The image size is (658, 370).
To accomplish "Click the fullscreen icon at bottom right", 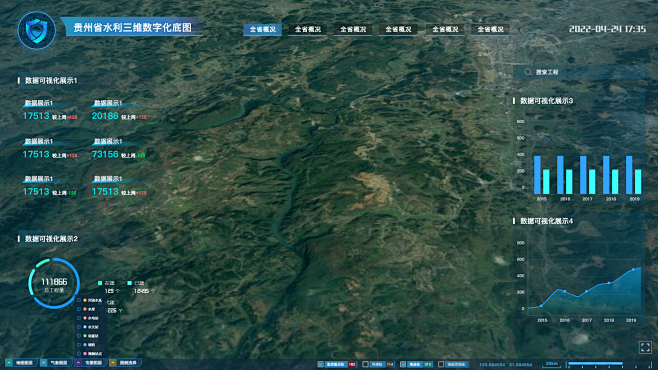I will pyautogui.click(x=645, y=347).
